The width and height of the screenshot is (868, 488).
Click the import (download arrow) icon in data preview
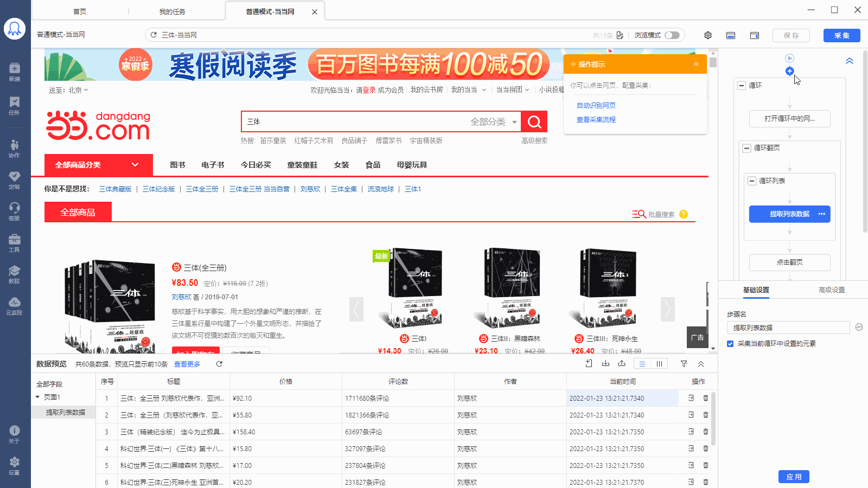click(605, 364)
